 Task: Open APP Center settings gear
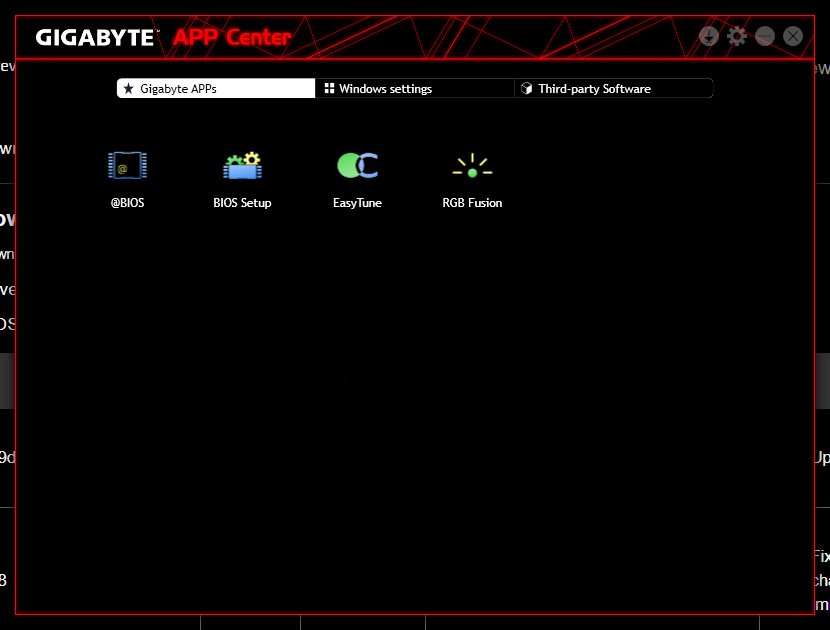tap(737, 37)
